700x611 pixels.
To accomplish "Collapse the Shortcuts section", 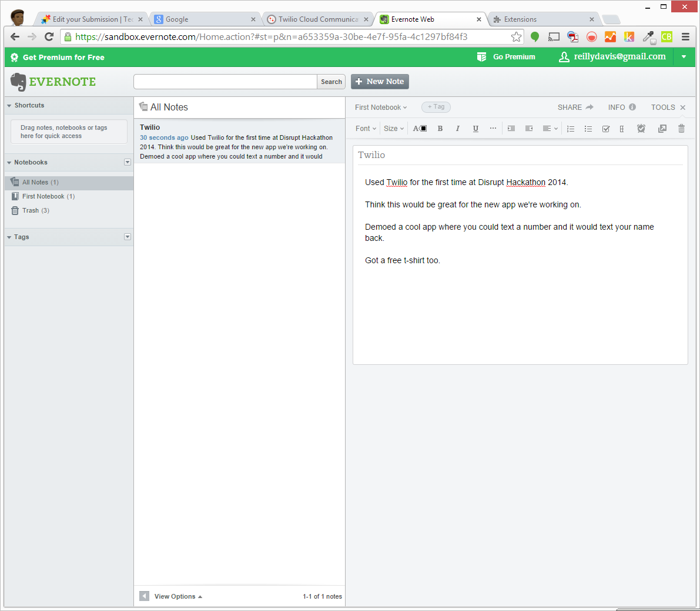I will tap(9, 106).
